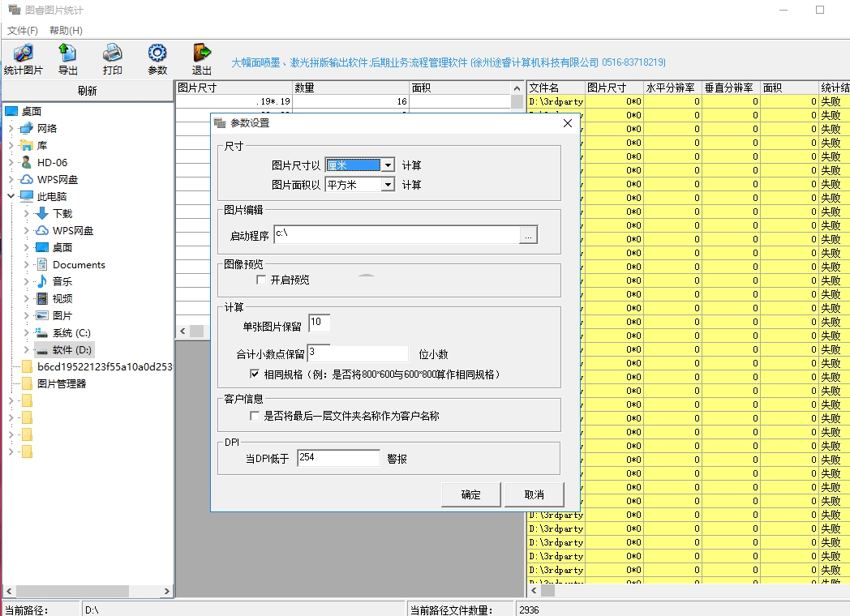This screenshot has width=850, height=616.
Task: Click the 退出 exit icon
Action: pos(201,53)
